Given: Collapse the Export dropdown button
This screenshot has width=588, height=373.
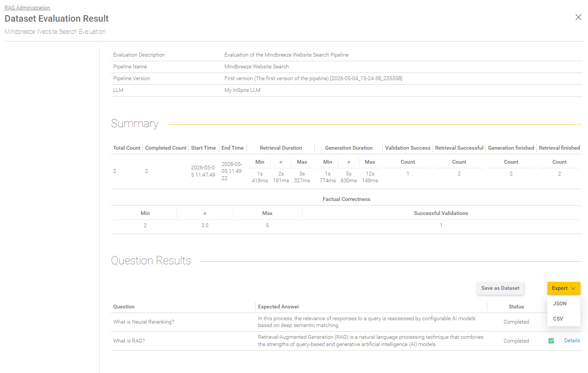Looking at the screenshot, I should 564,288.
